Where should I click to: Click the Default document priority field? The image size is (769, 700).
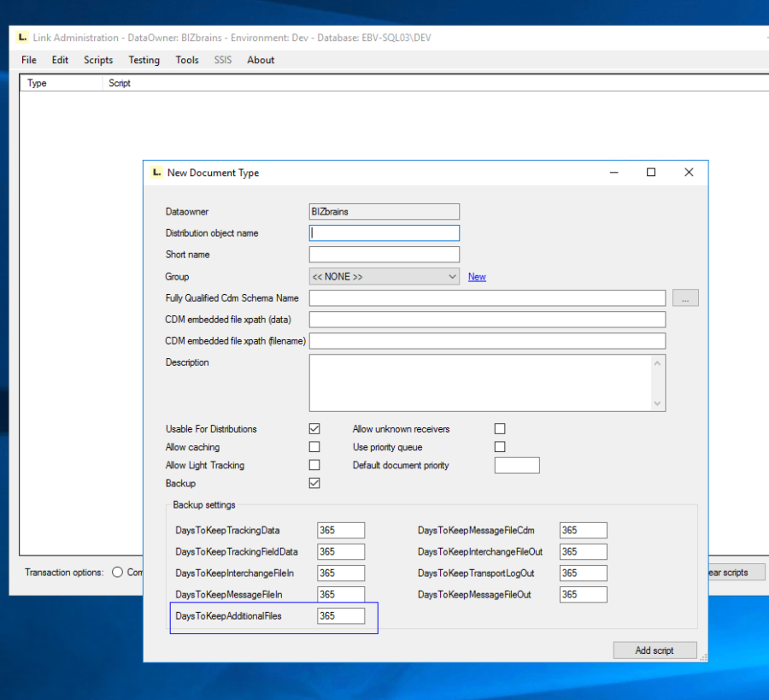click(517, 466)
